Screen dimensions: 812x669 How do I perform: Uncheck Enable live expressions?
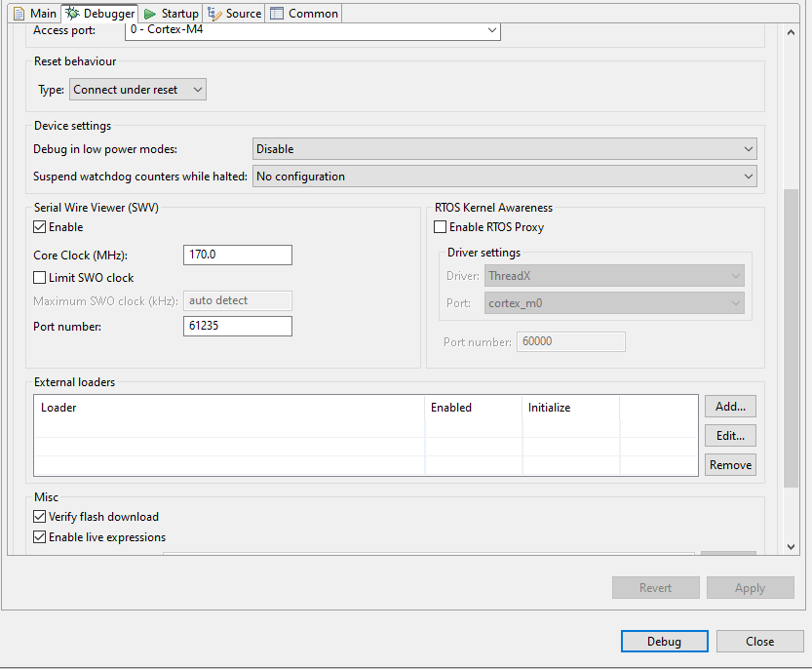[x=39, y=537]
